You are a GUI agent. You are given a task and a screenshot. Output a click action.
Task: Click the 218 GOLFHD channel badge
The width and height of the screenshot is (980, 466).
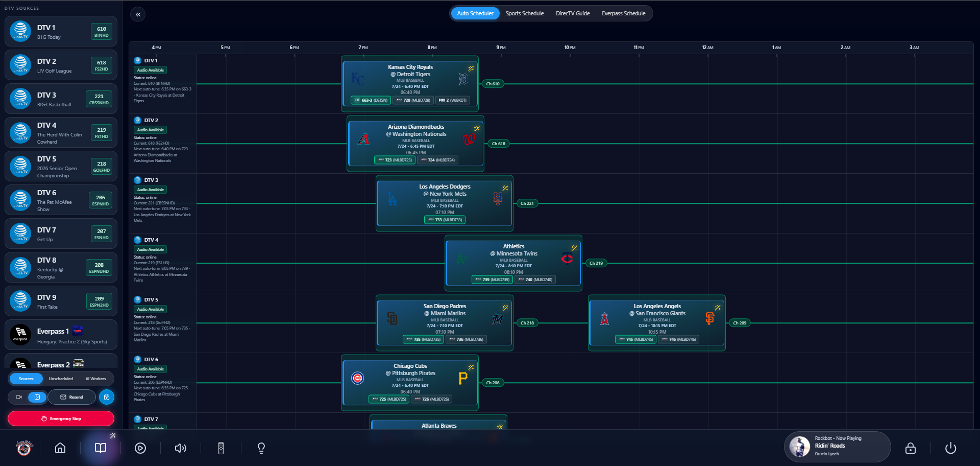click(102, 167)
